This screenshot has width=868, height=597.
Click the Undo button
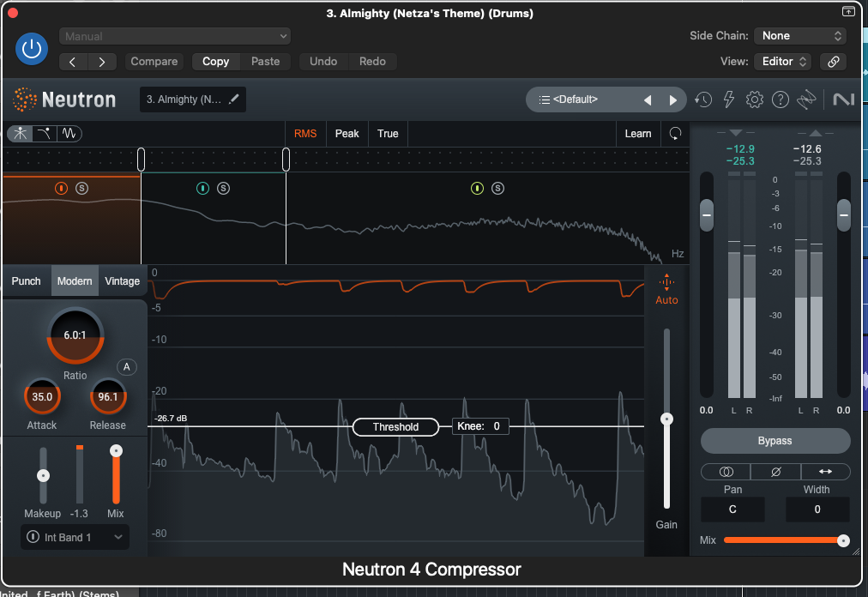323,62
